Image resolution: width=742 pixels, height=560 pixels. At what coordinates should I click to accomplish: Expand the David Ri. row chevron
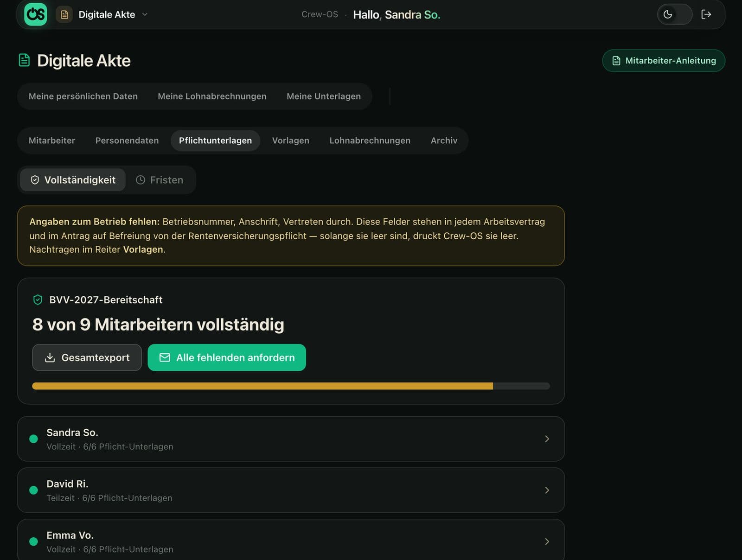coord(547,490)
